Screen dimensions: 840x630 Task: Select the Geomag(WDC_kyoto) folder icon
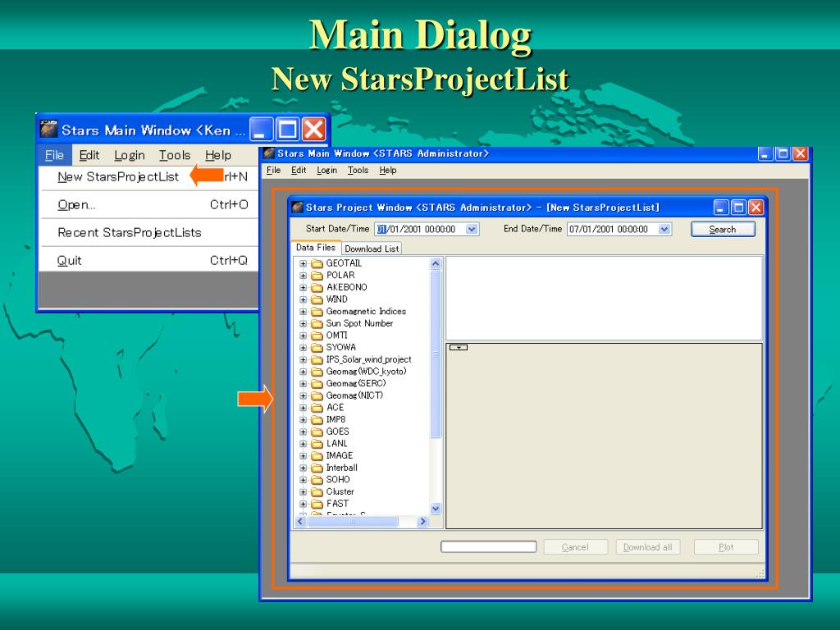317,372
